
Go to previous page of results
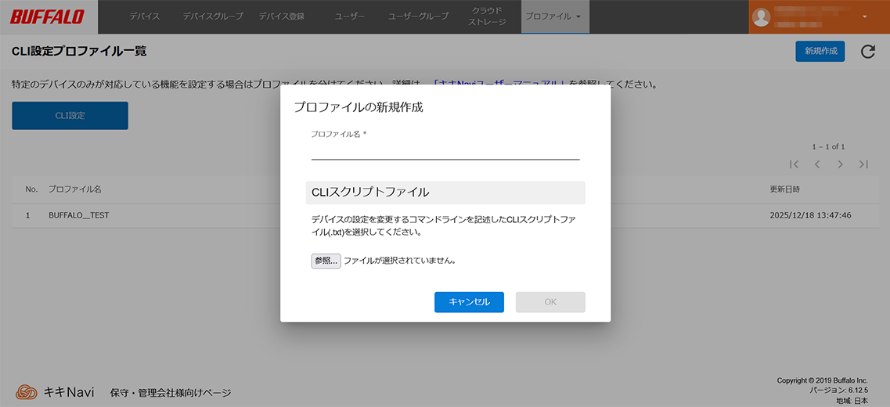(817, 164)
